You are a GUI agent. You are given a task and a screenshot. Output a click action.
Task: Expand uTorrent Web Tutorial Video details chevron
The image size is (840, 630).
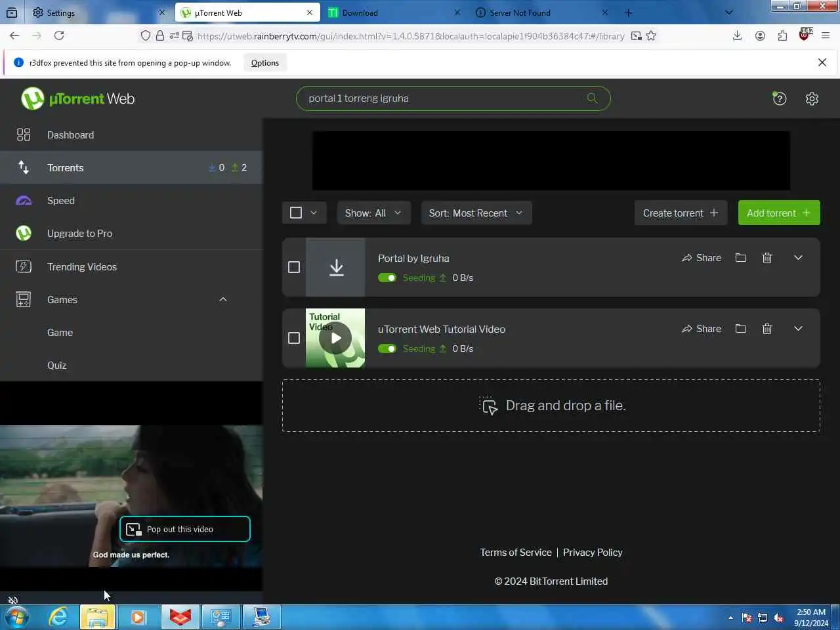798,328
